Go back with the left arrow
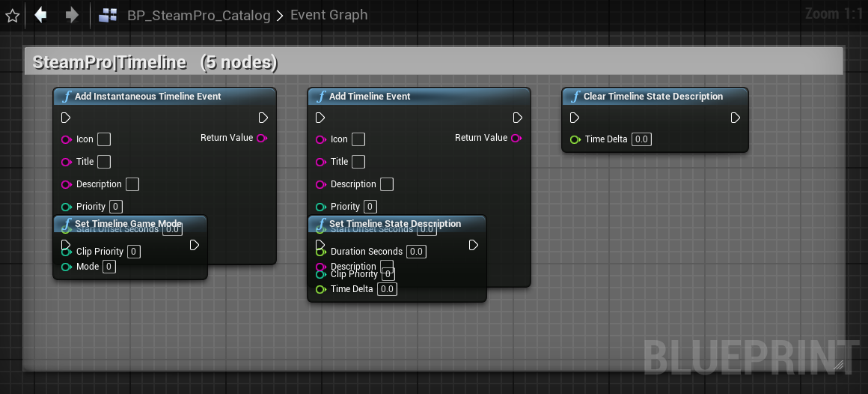This screenshot has height=394, width=868. (40, 15)
